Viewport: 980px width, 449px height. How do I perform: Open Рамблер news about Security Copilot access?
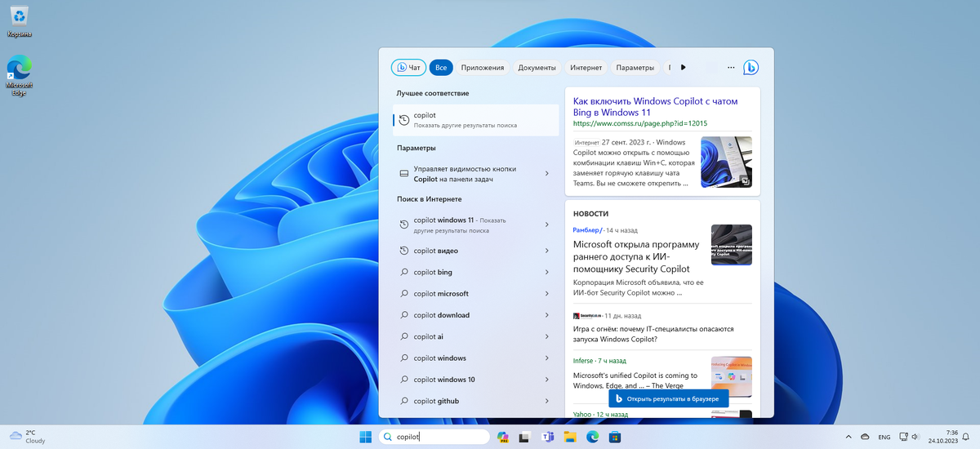[636, 256]
